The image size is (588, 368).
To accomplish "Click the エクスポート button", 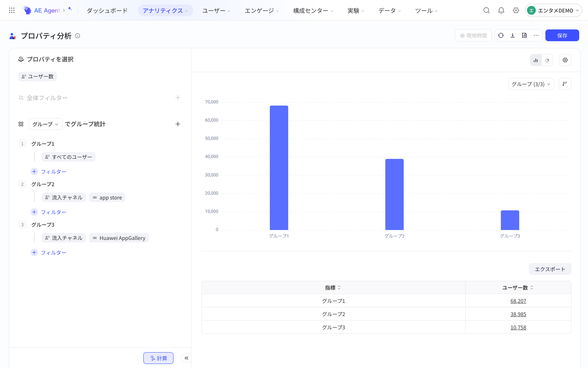I will (x=550, y=269).
